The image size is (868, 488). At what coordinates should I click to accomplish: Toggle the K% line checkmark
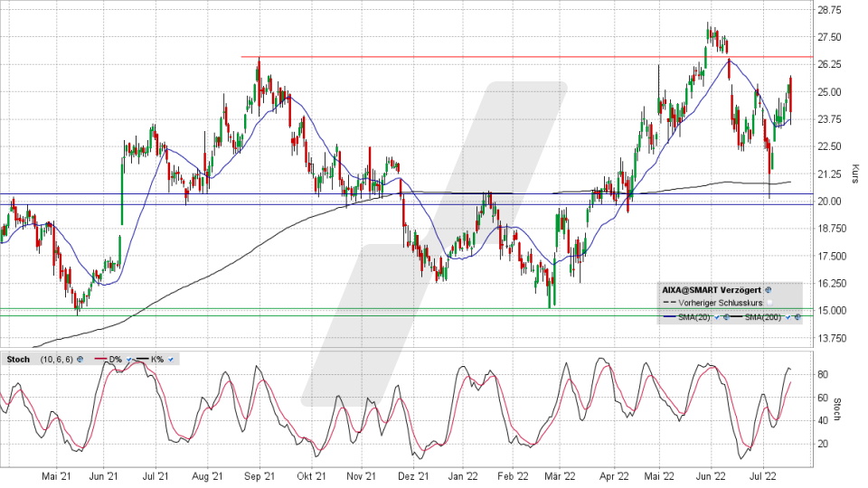click(171, 360)
